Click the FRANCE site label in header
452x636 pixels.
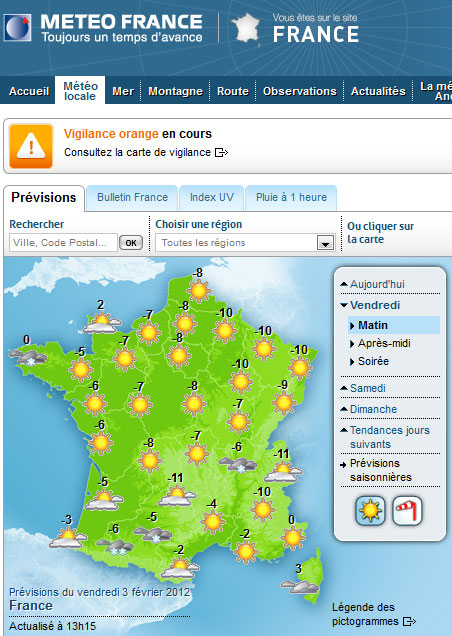316,34
